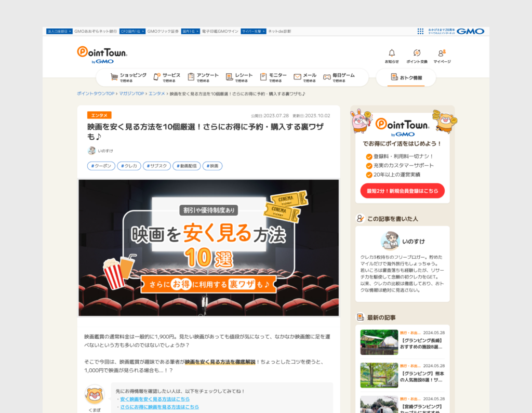The height and width of the screenshot is (413, 532).
Task: Open the GMO services grid icon
Action: click(420, 31)
